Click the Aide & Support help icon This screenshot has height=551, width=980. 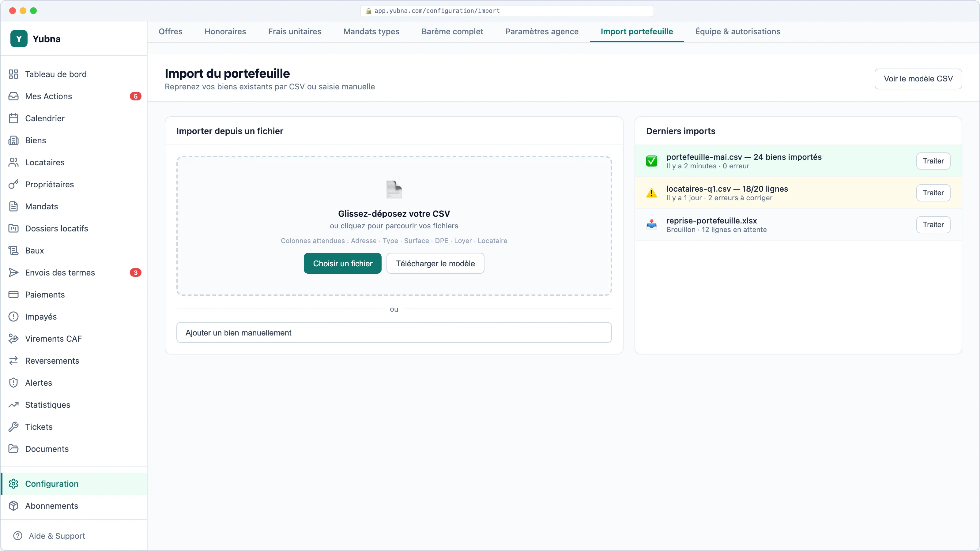17,536
